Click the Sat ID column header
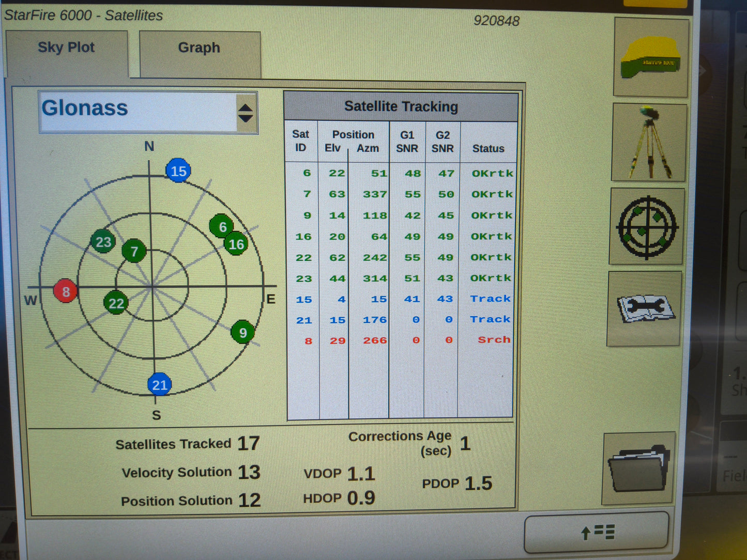 [x=300, y=141]
